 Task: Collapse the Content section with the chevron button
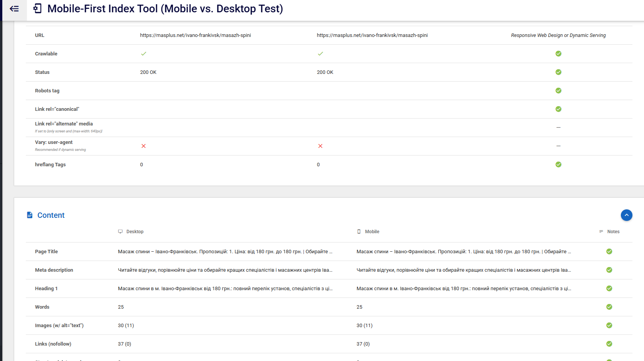[626, 215]
